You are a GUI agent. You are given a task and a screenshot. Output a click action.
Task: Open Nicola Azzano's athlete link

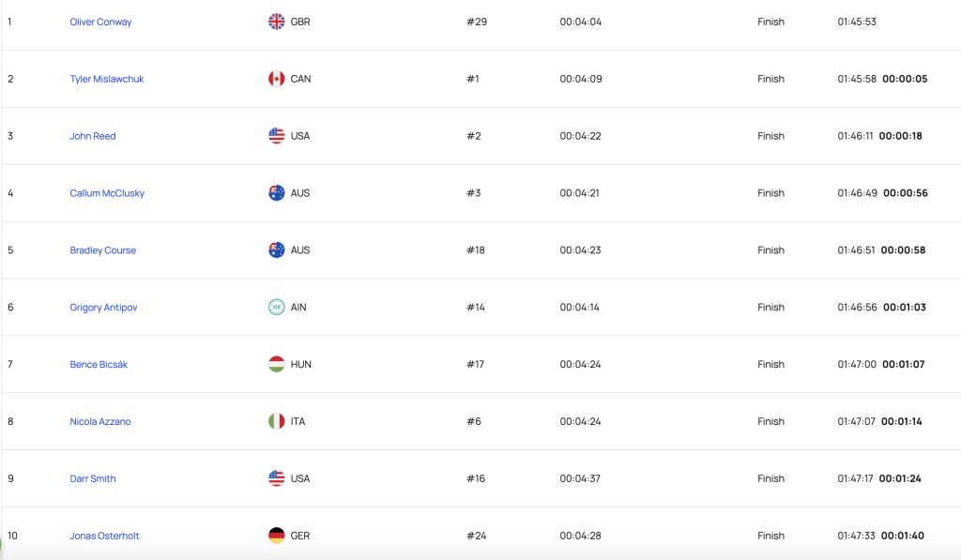pyautogui.click(x=100, y=421)
